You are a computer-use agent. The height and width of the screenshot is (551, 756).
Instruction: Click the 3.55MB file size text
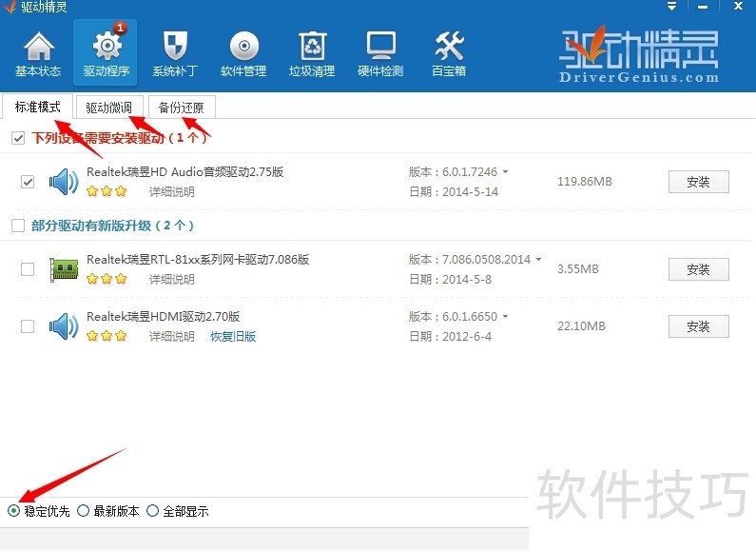click(577, 268)
